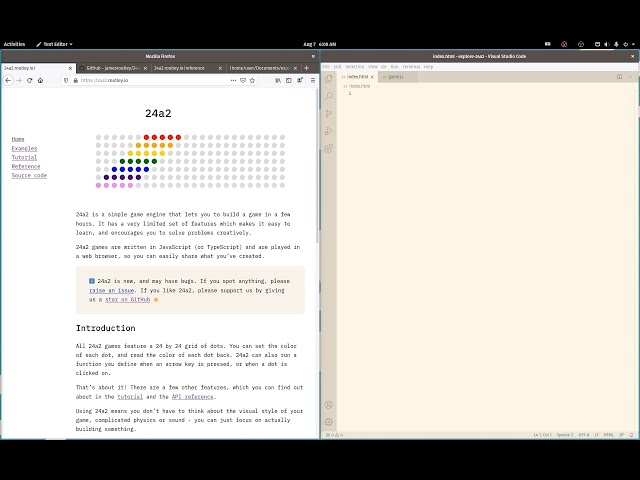The width and height of the screenshot is (640, 480).
Task: Open the Source Control view
Action: (329, 113)
